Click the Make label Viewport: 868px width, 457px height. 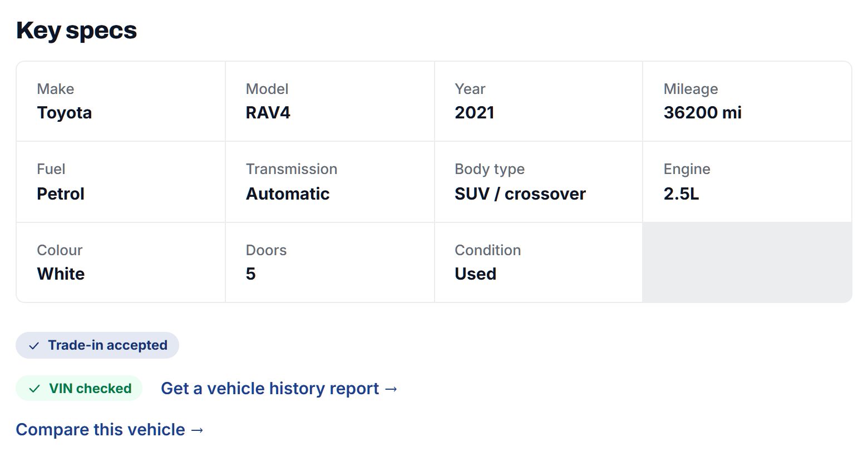(56, 89)
